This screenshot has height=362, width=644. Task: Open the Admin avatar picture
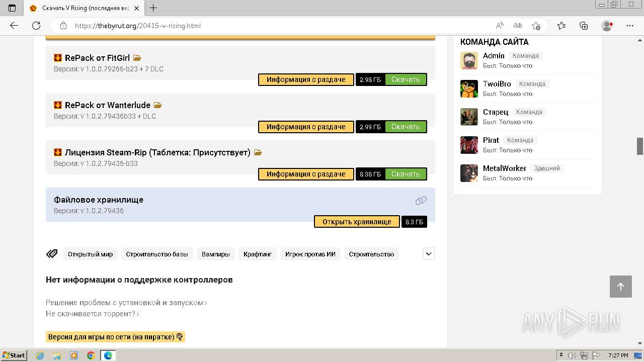tap(469, 61)
